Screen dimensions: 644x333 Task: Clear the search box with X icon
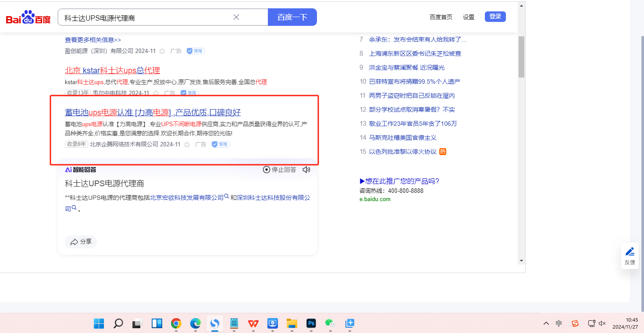[x=236, y=17]
